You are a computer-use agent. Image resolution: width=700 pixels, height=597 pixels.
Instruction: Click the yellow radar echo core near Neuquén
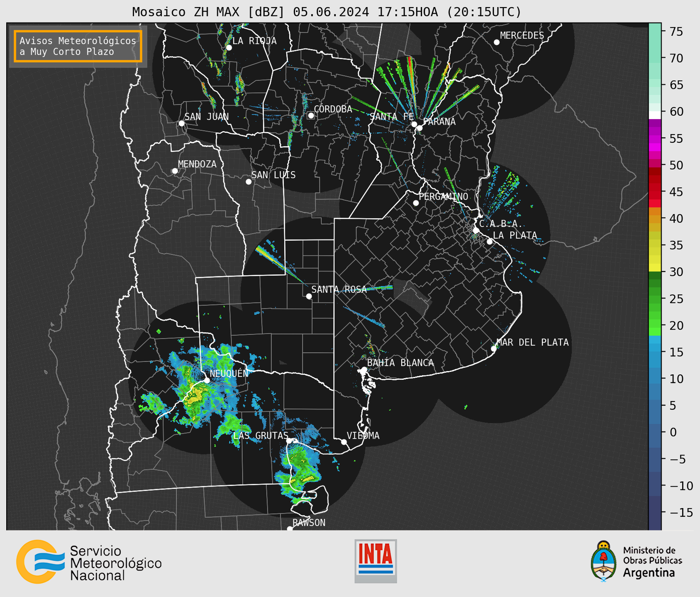195,394
